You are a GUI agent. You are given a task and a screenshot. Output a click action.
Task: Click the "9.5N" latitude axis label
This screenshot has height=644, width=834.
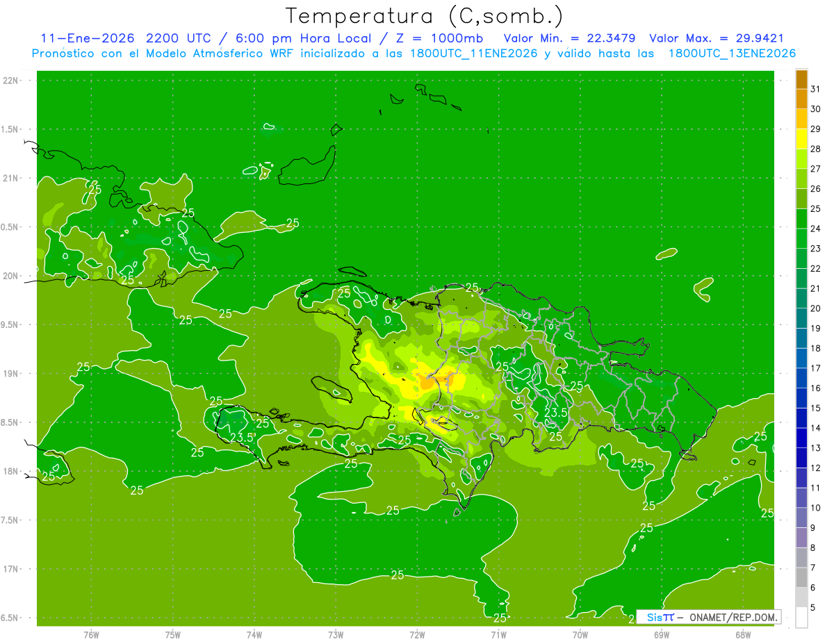click(10, 324)
